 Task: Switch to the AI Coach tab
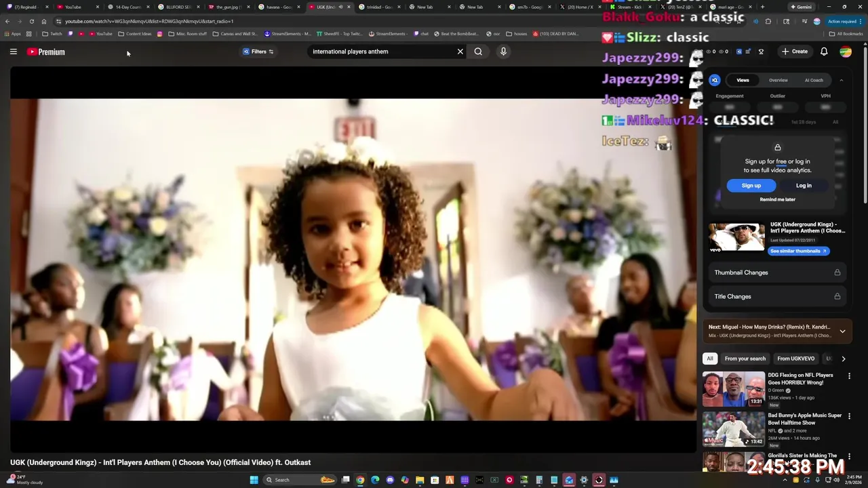pyautogui.click(x=814, y=80)
